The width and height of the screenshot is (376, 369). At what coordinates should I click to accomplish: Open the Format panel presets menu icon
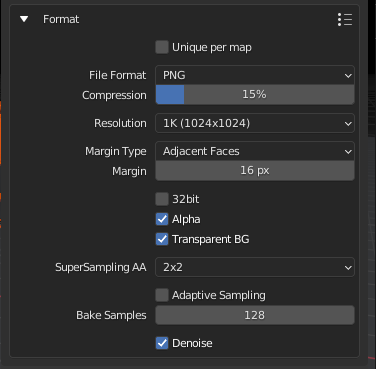345,20
